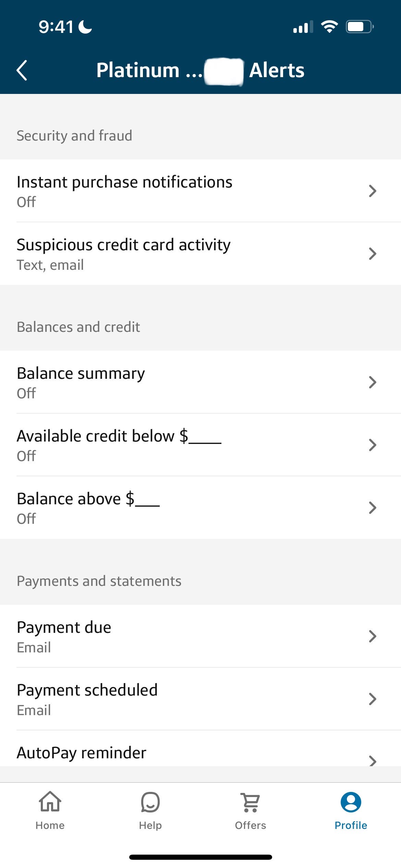The image size is (401, 868).
Task: Tap the back arrow in header
Action: point(22,70)
